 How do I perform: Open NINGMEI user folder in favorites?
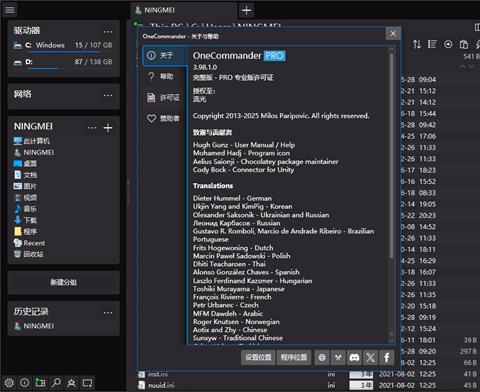(x=34, y=152)
